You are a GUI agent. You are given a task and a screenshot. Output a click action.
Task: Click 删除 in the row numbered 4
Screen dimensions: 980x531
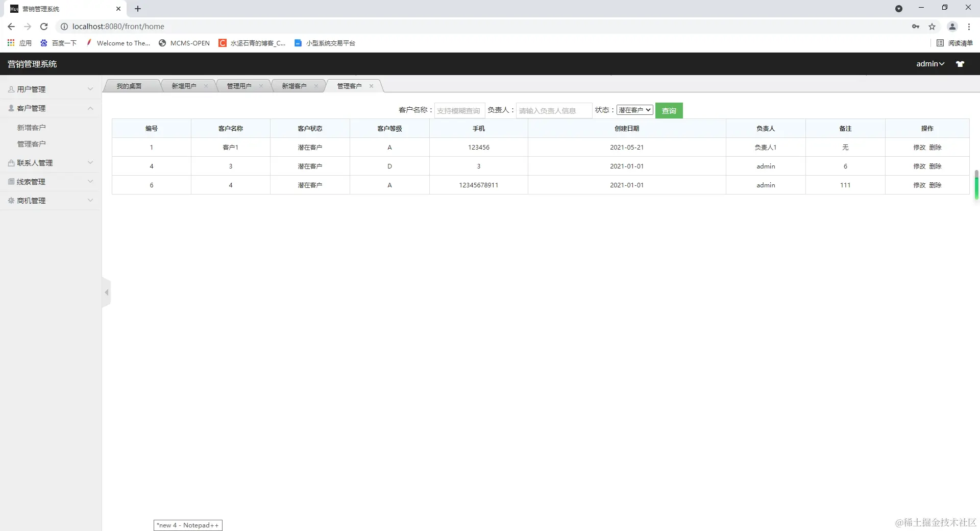(935, 166)
